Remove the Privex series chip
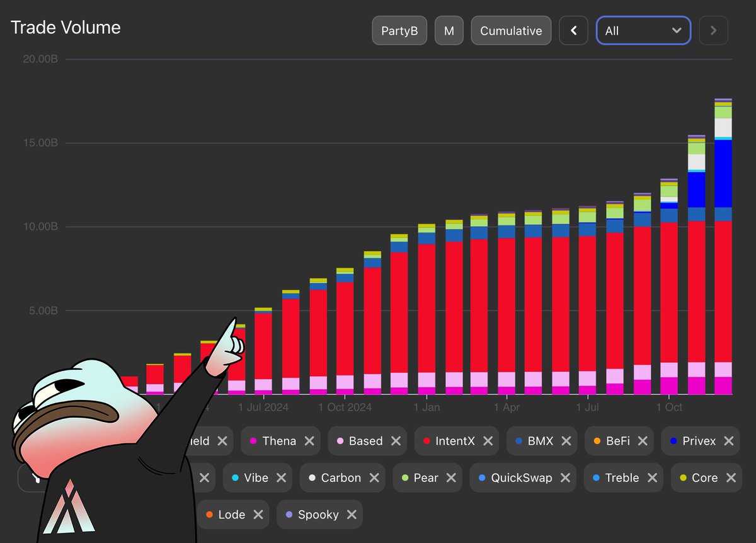Viewport: 756px width, 543px height. tap(728, 441)
